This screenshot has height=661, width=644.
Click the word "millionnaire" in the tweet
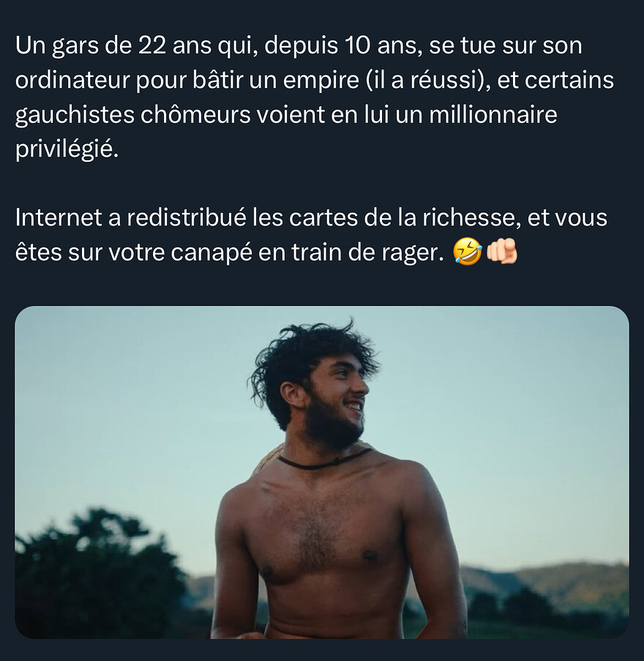click(x=493, y=115)
